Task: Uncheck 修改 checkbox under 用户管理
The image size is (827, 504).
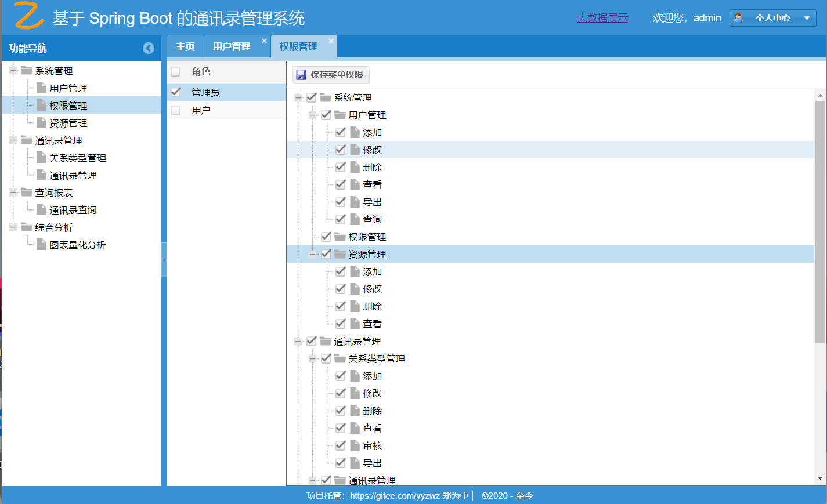Action: tap(341, 150)
